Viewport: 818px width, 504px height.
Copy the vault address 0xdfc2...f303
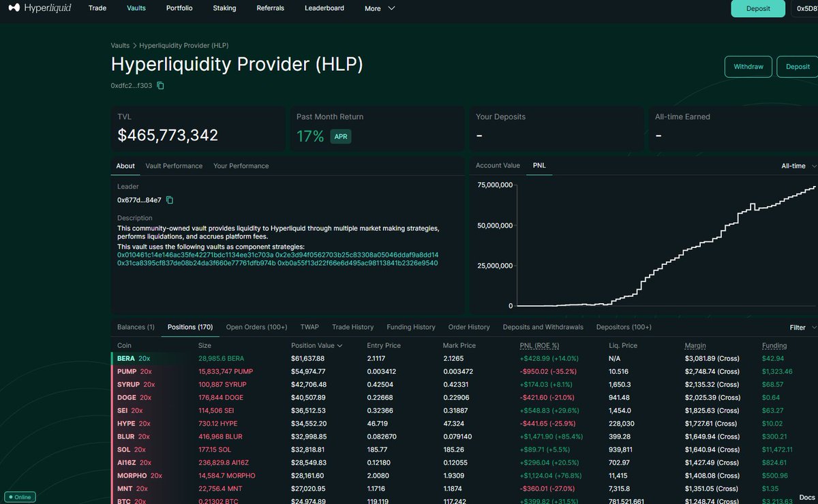(161, 86)
